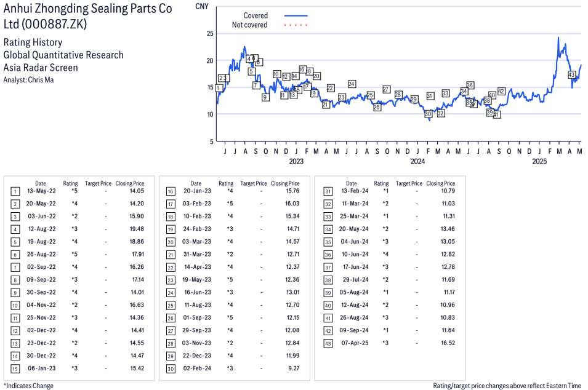The width and height of the screenshot is (588, 390).
Task: Click the date cell 01-Sep-23
Action: pos(197,317)
